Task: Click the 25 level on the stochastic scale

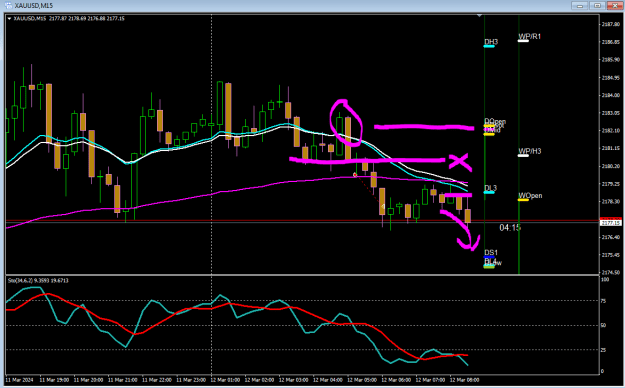Action: [603, 350]
